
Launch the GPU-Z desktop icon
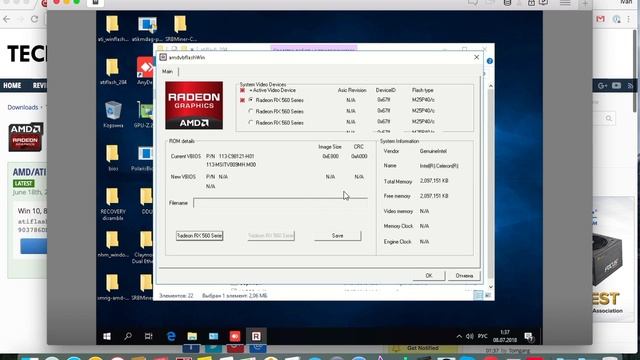pyautogui.click(x=144, y=115)
